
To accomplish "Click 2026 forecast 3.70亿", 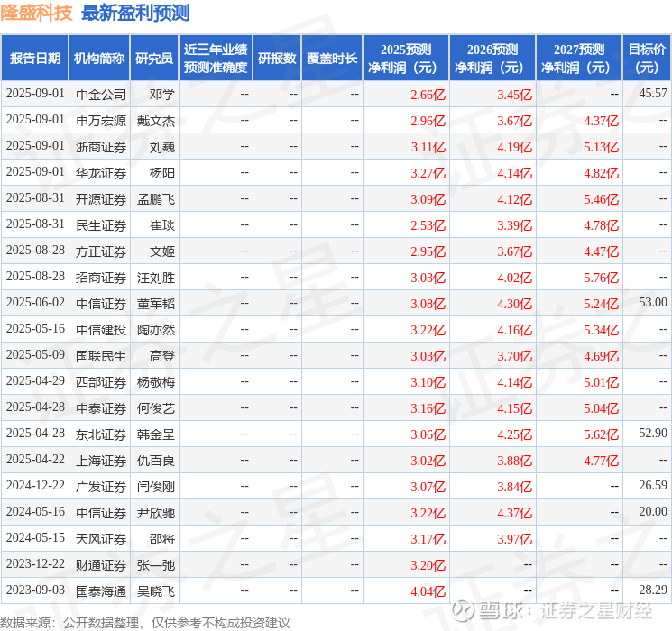I will (x=515, y=356).
